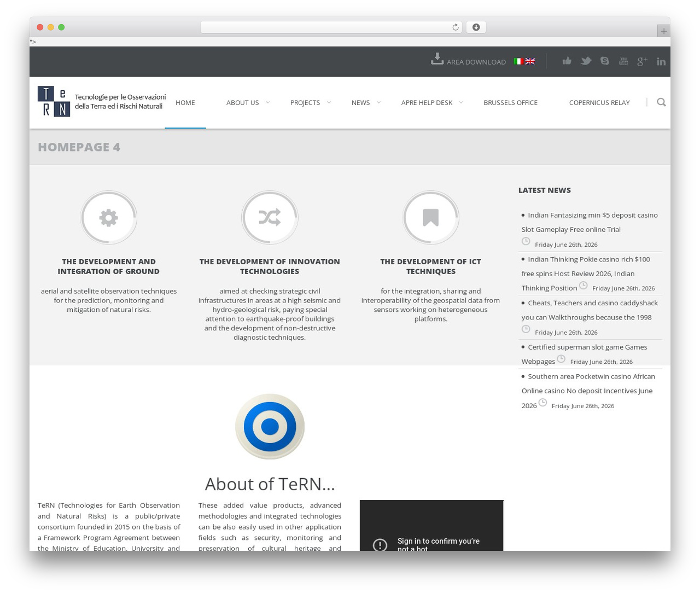700x593 pixels.
Task: Go to the Home menu item
Action: tap(185, 102)
